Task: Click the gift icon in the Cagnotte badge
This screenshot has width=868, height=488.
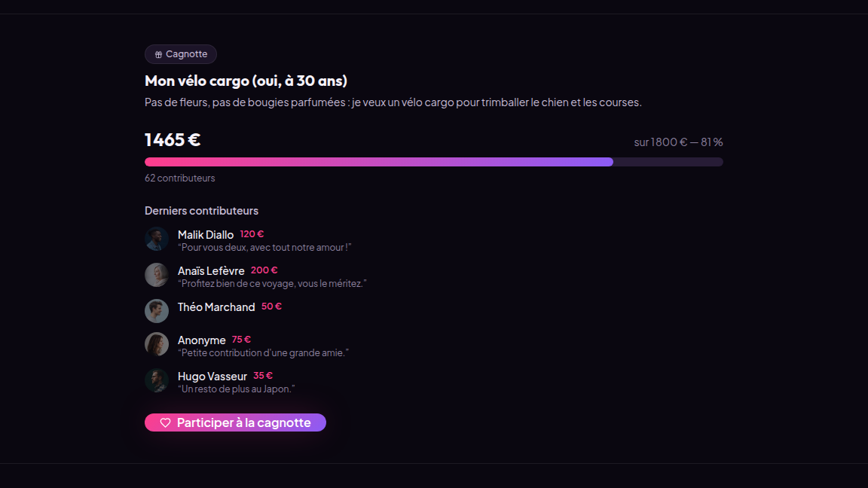Action: pyautogui.click(x=158, y=54)
